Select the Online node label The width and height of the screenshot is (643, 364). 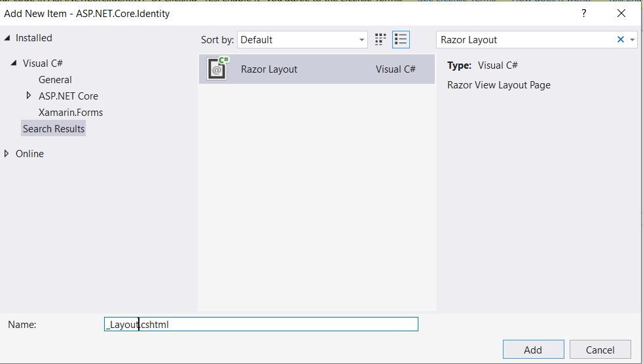pyautogui.click(x=29, y=154)
